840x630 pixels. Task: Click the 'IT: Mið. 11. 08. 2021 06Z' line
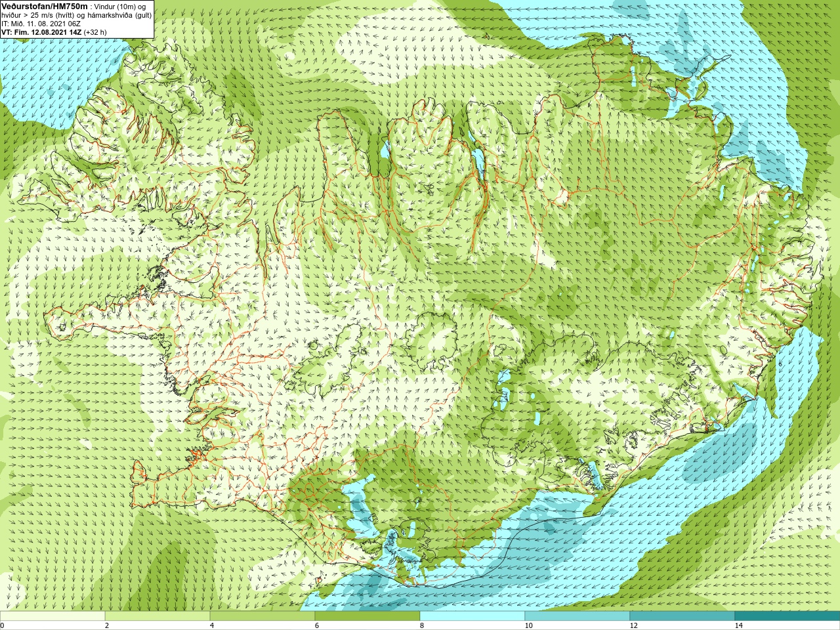pyautogui.click(x=41, y=24)
